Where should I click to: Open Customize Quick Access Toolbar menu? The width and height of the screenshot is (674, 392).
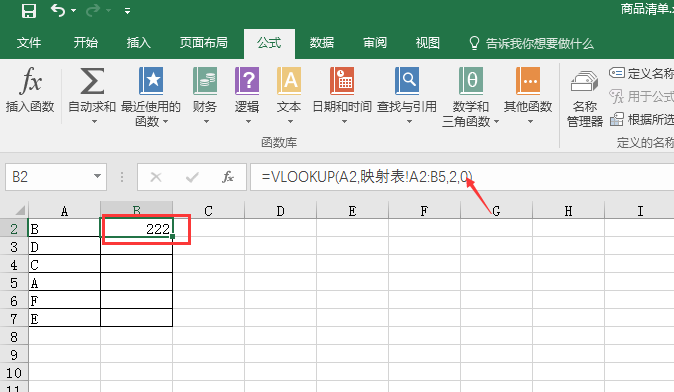click(127, 11)
